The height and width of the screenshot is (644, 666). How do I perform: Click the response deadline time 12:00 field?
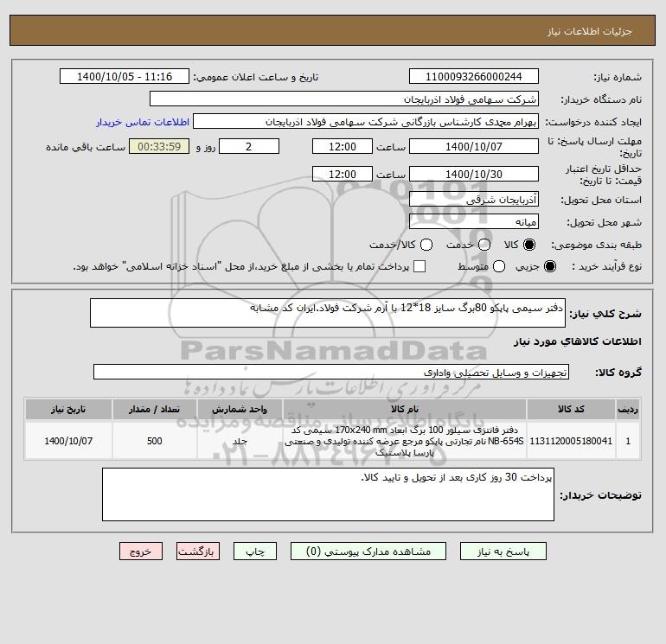343,146
